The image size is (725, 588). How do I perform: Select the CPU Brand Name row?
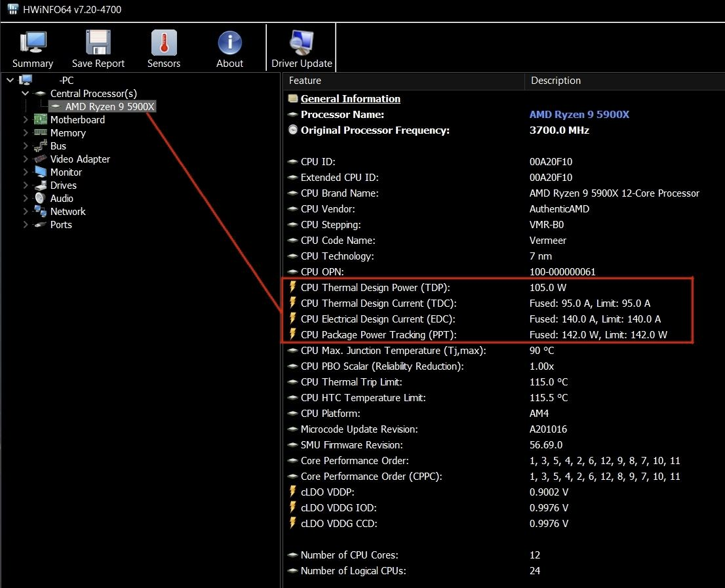[x=504, y=193]
